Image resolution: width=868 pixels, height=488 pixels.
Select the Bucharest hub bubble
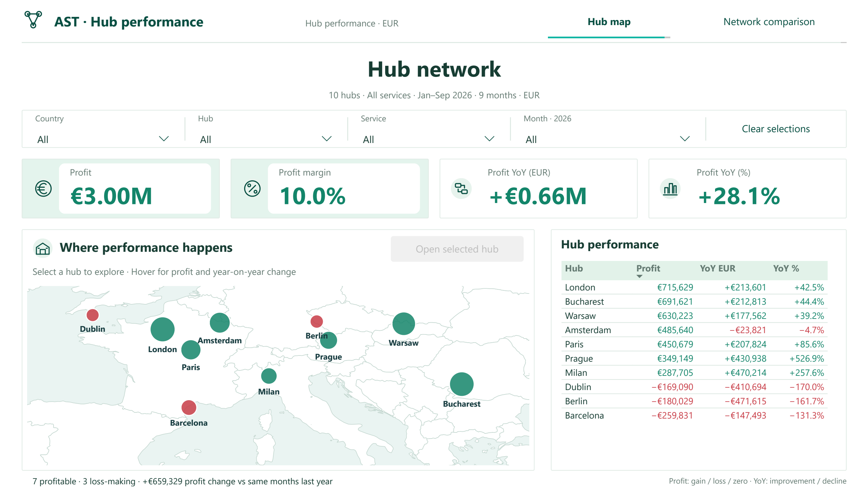point(462,384)
